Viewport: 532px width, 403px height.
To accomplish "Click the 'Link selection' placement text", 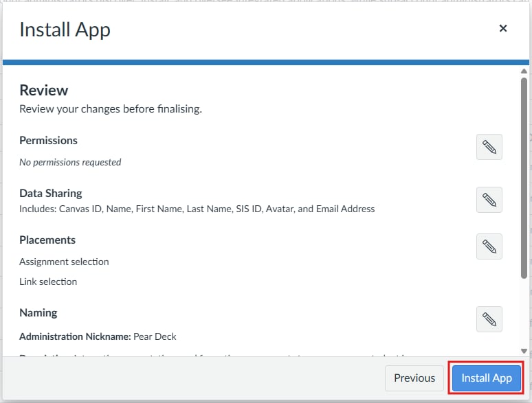I will pos(48,281).
